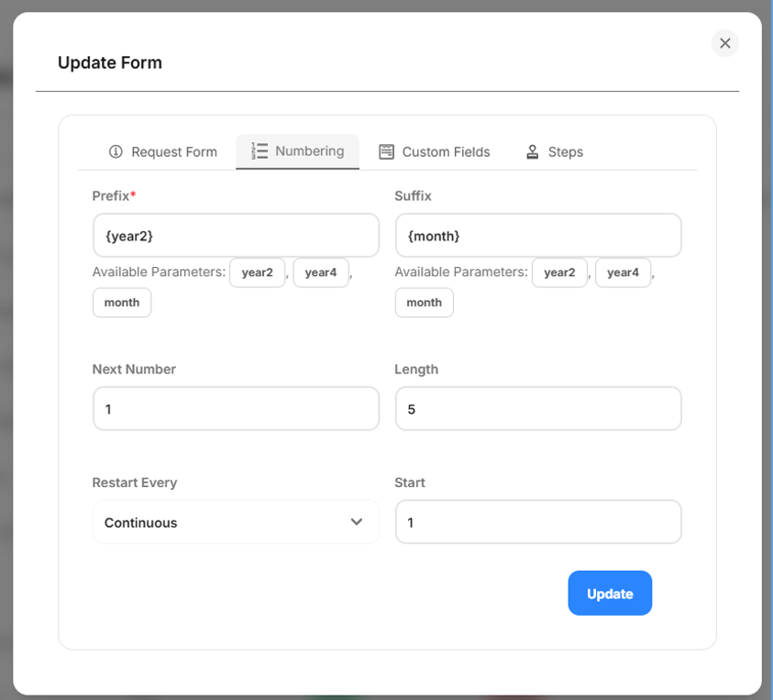Screen dimensions: 773x700
Task: Click the info icon beside Request Form
Action: pos(116,152)
